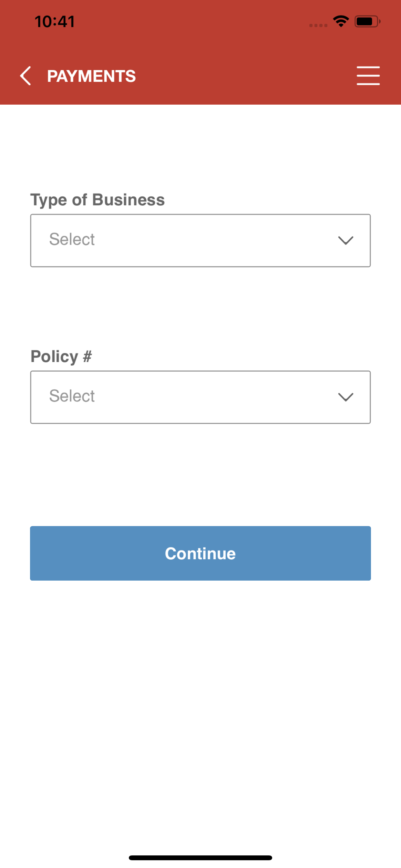The image size is (401, 868).
Task: Go back using the header arrow
Action: tap(26, 76)
